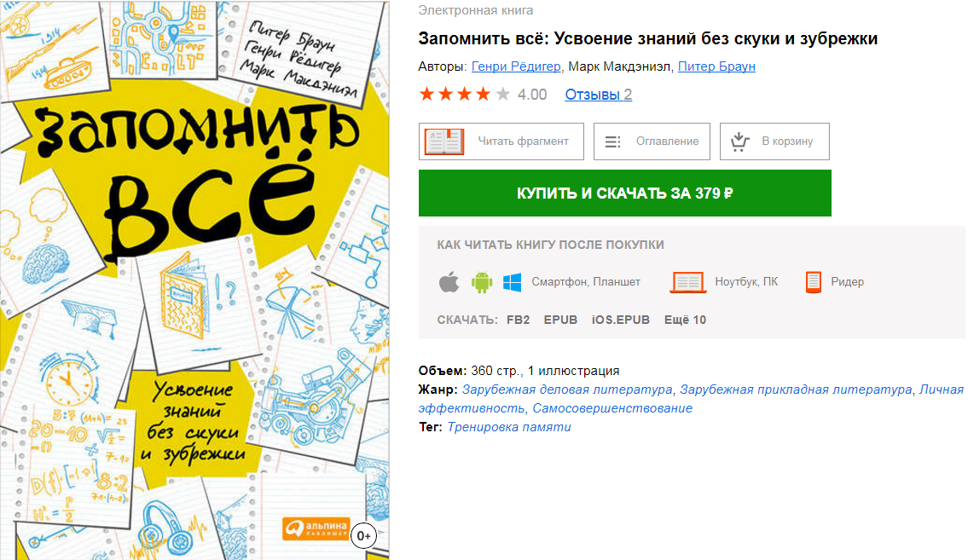This screenshot has width=968, height=560.
Task: Open the reviews link "Отзывы 2"
Action: pos(598,95)
